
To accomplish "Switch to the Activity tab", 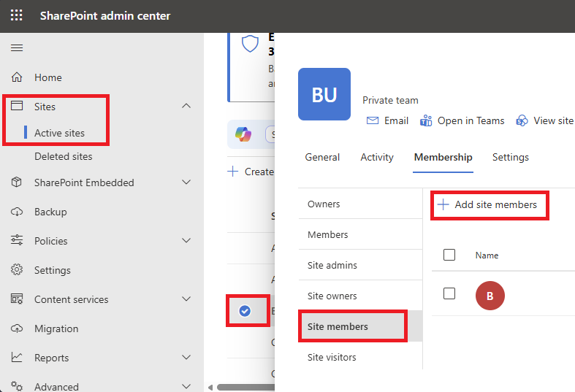I will pyautogui.click(x=377, y=157).
